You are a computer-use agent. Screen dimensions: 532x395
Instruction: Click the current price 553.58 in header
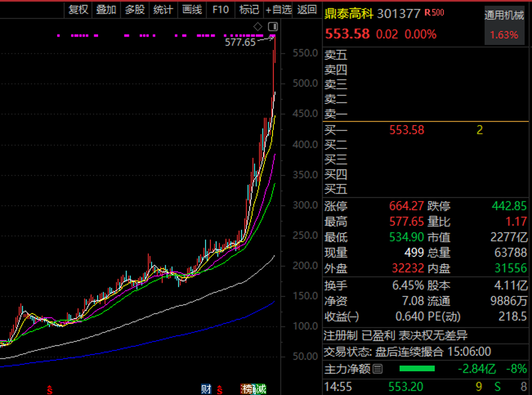coord(347,34)
